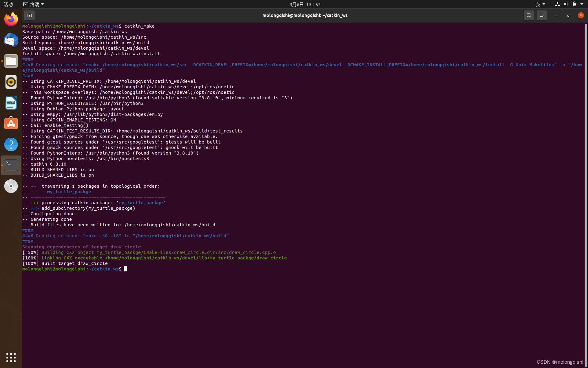588x368 pixels.
Task: Click the 'Source space:' output line
Action: coord(84,37)
